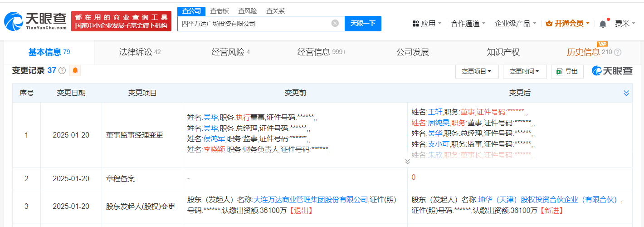Open the 应用 dropdown menu

point(427,24)
